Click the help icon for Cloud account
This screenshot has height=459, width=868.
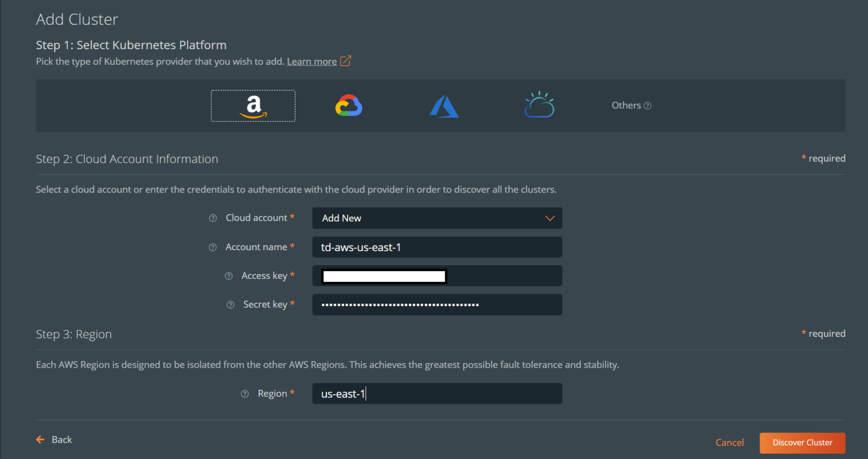213,218
